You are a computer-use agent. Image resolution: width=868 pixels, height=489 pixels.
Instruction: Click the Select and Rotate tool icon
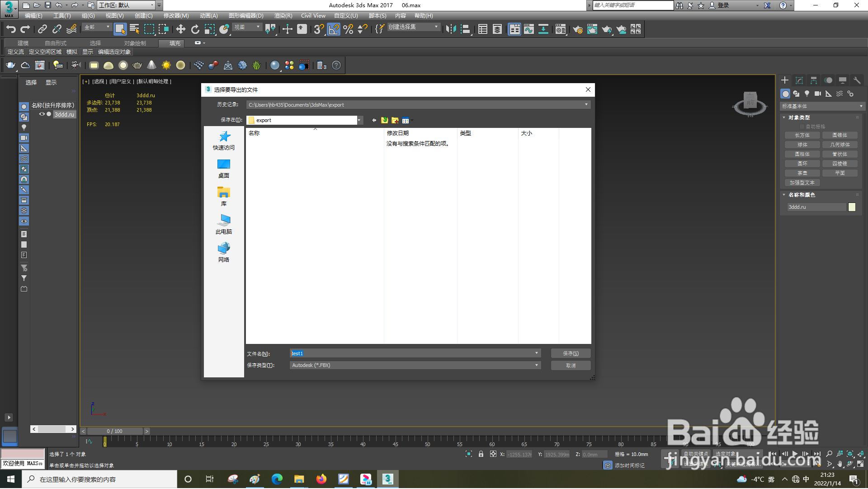(195, 29)
